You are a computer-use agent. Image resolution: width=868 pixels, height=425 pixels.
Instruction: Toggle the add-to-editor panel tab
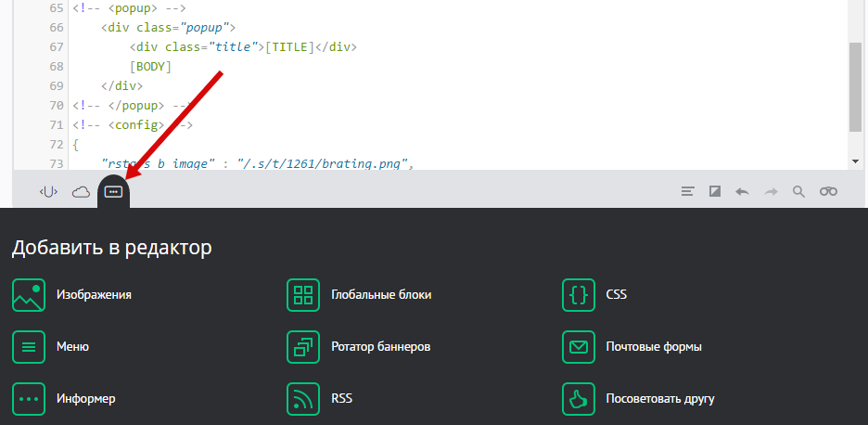click(113, 192)
